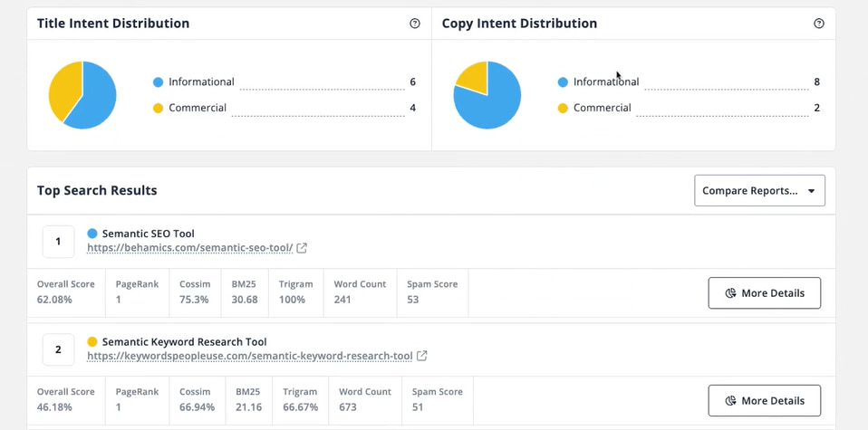Screen dimensions: 868x430
Task: Click blue intent dot beside Semantic SEO Tool
Action: [92, 234]
